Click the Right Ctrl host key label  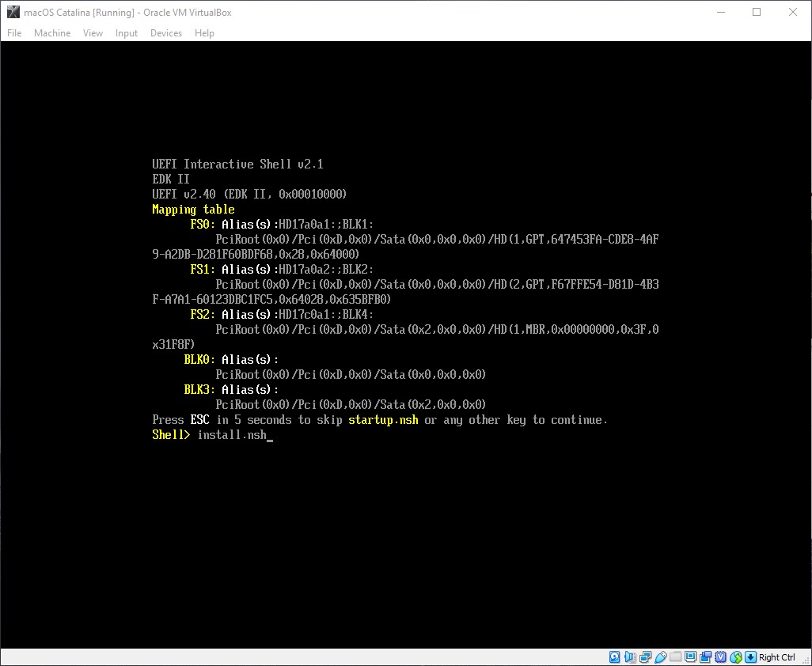point(777,657)
